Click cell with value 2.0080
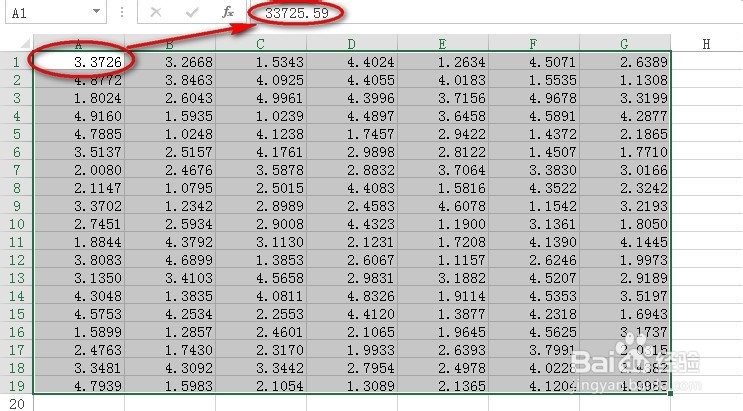This screenshot has width=743, height=411. [79, 170]
